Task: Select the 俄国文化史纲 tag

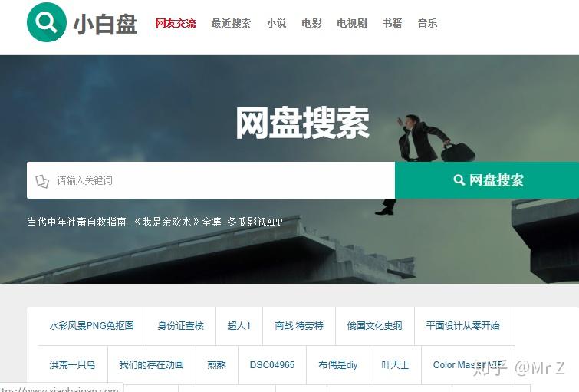Action: 374,326
